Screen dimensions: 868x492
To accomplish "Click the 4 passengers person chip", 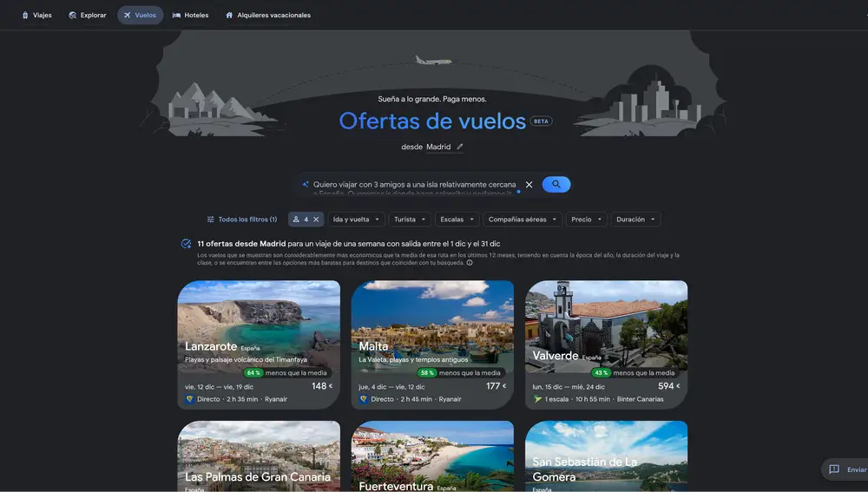I will 300,220.
